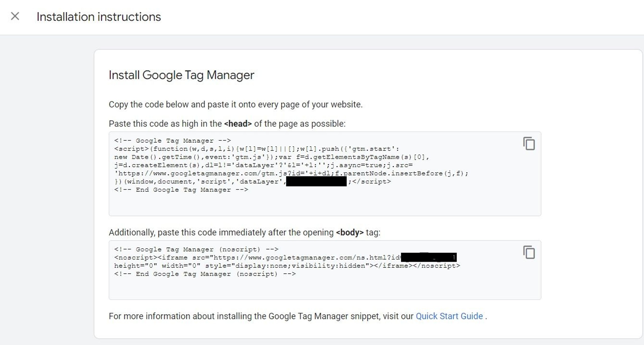Open the Quick Start Guide link

point(449,316)
